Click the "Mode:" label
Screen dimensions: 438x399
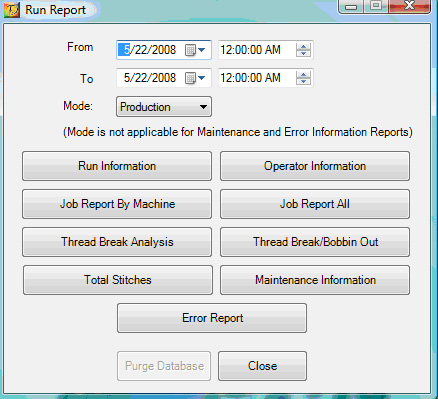(x=78, y=106)
